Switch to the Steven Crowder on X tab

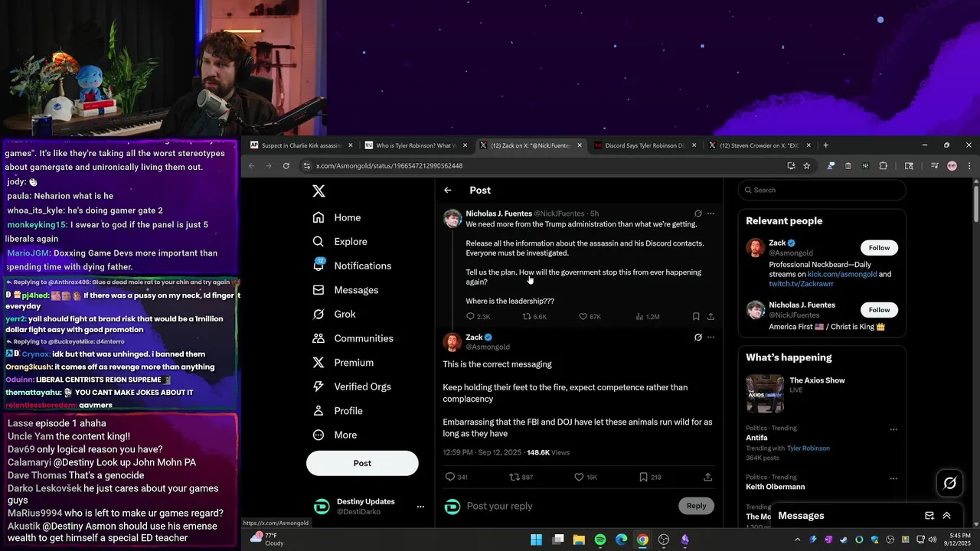click(x=759, y=145)
